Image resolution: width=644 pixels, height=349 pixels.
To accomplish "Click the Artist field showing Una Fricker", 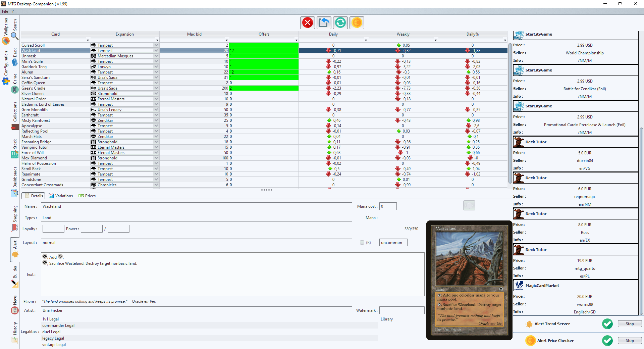I will tap(197, 310).
